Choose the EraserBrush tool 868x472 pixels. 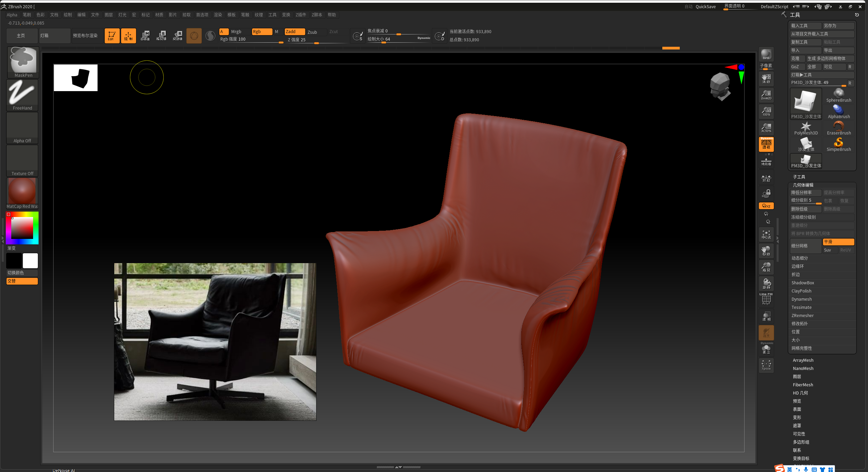(838, 128)
